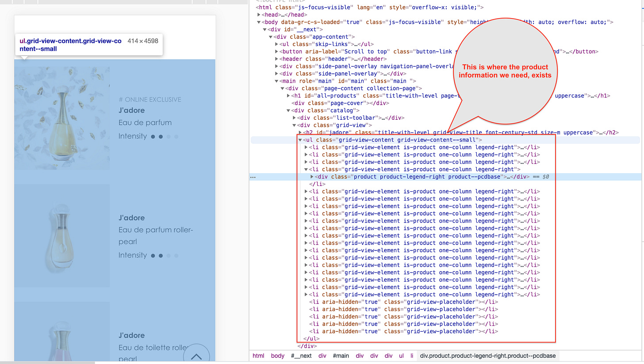Click J'adore title above Eau de parfum
The height and width of the screenshot is (364, 644).
click(131, 110)
